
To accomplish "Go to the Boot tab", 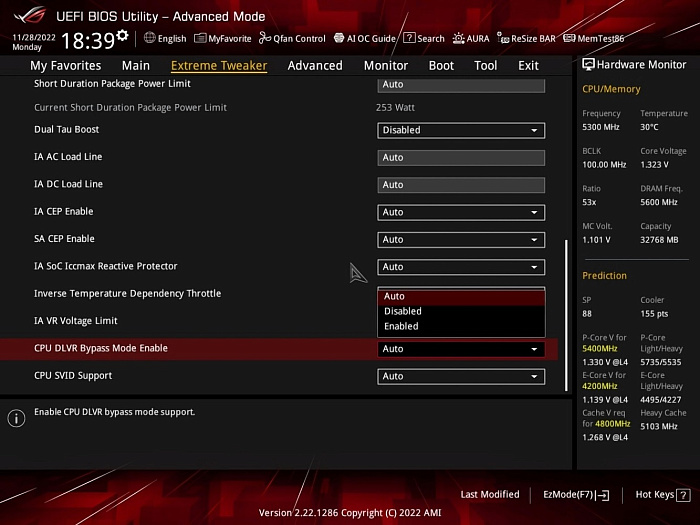I will click(441, 66).
